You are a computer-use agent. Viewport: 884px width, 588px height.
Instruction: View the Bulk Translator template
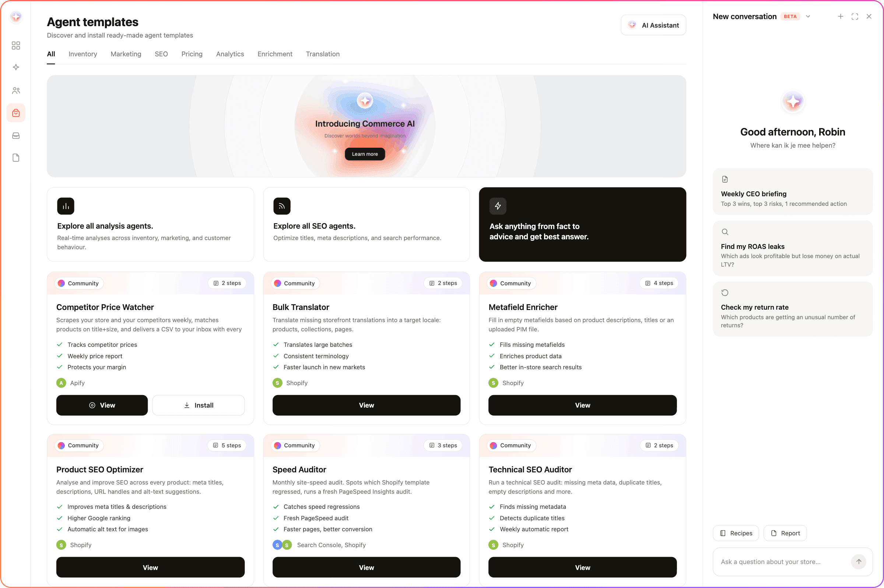pyautogui.click(x=366, y=405)
